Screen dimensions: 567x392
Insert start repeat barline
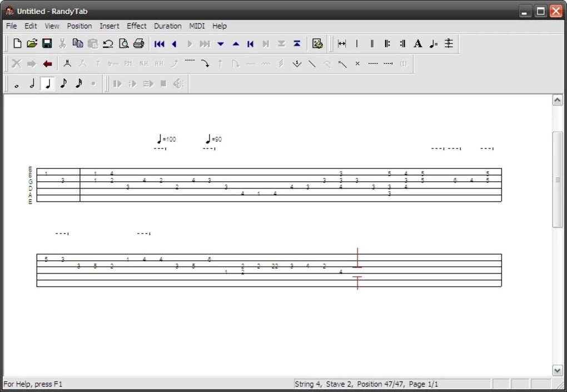tap(387, 43)
